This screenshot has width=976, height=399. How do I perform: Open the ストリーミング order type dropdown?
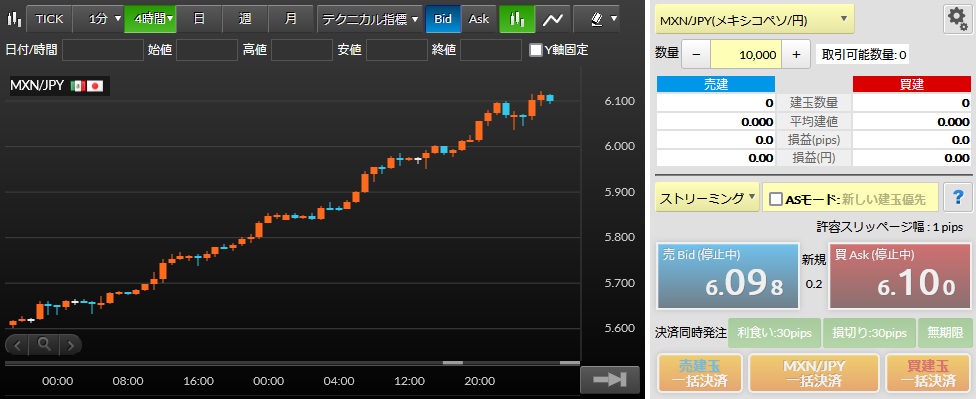pyautogui.click(x=707, y=199)
